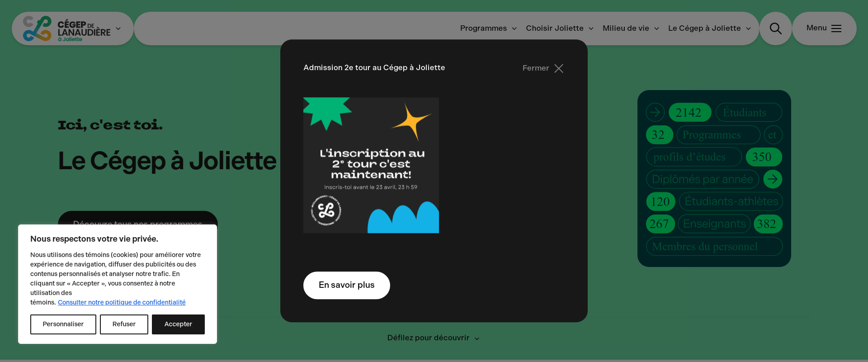Open the Choisir Joliette dropdown
Screen dimensions: 868x362
point(559,29)
